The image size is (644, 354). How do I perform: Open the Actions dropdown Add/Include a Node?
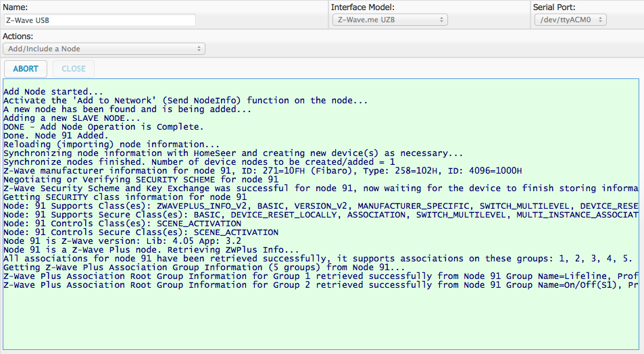click(x=104, y=49)
